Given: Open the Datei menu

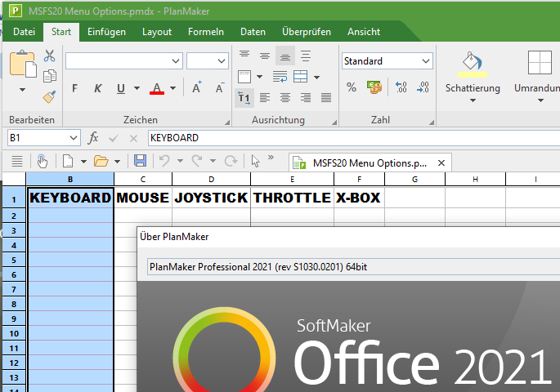Looking at the screenshot, I should [24, 32].
